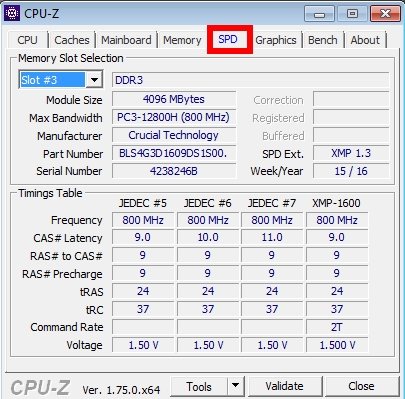
Task: Click the Ver. 1.75.0.x64 version text
Action: point(121,390)
